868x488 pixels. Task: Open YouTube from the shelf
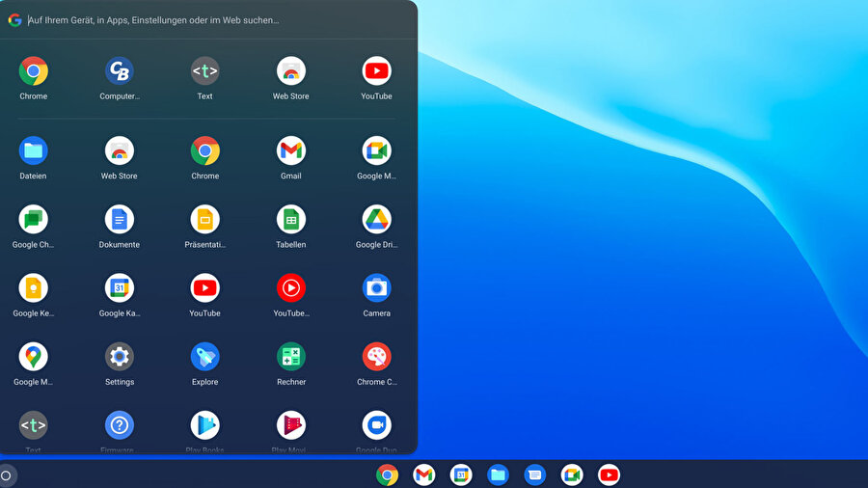[x=609, y=474]
